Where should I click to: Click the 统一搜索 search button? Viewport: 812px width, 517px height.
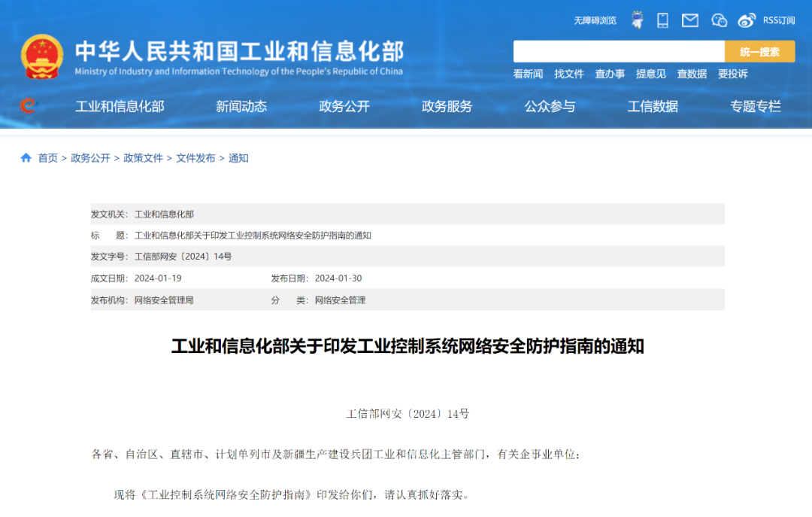point(759,51)
